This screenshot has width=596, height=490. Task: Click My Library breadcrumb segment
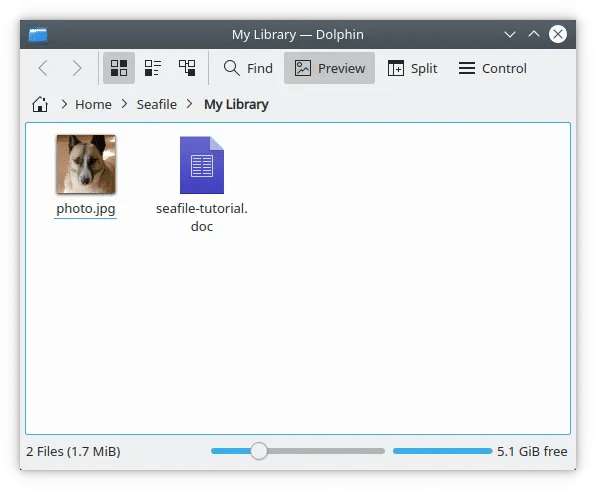click(x=236, y=104)
